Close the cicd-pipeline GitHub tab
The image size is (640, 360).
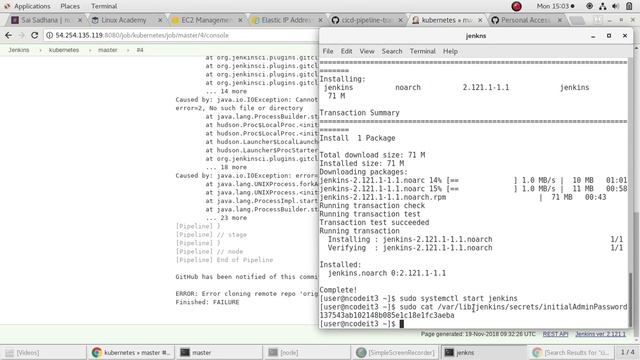(400, 20)
